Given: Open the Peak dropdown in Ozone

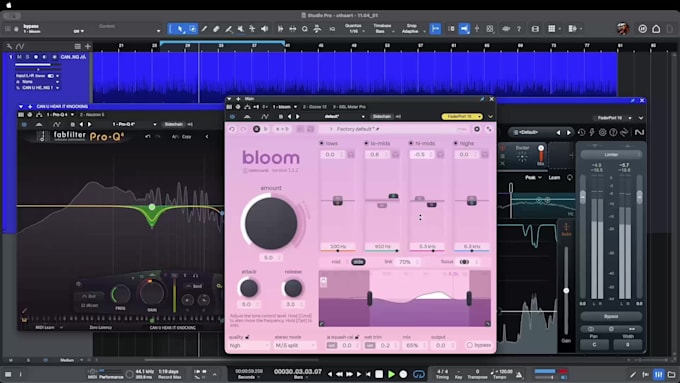Looking at the screenshot, I should (x=533, y=177).
